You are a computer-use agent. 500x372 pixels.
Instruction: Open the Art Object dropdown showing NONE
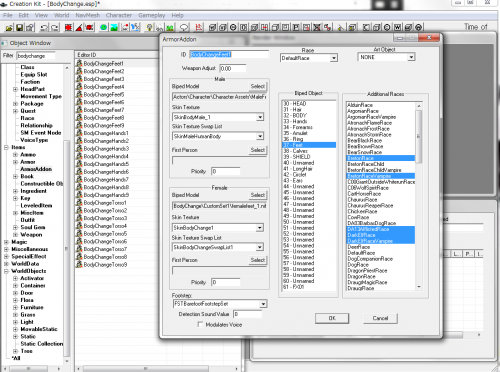[386, 57]
